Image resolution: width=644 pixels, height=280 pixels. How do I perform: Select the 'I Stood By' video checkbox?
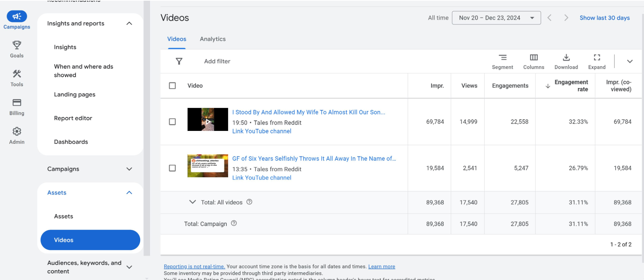[x=172, y=122]
